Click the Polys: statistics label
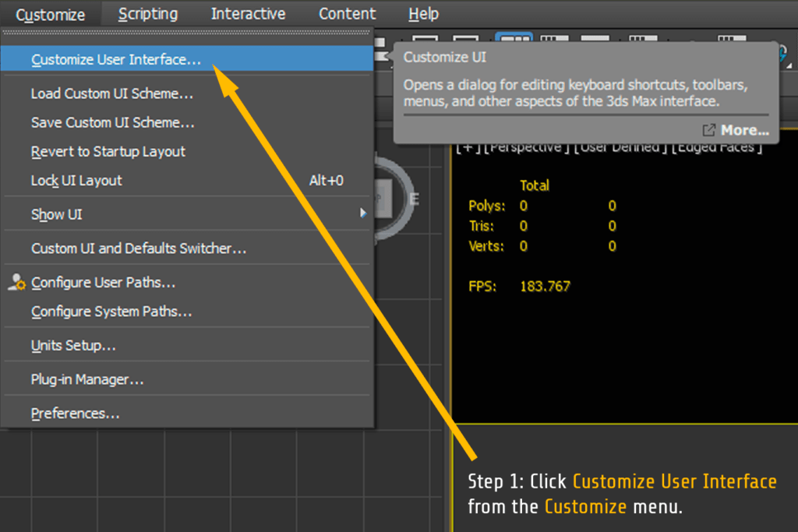 [x=486, y=206]
